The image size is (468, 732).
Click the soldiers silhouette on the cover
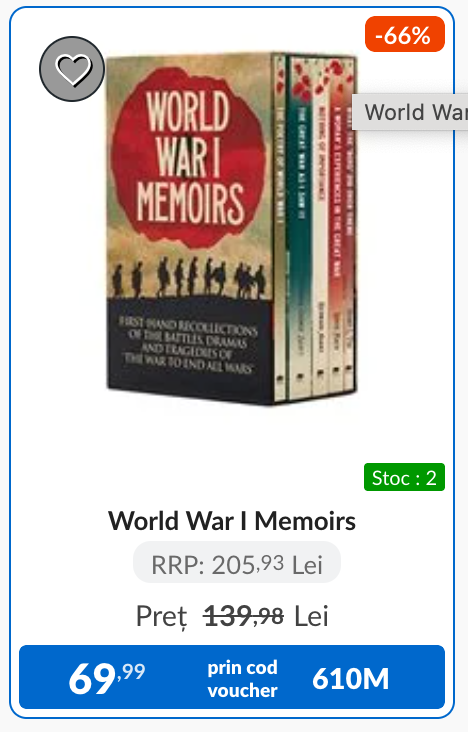[189, 277]
